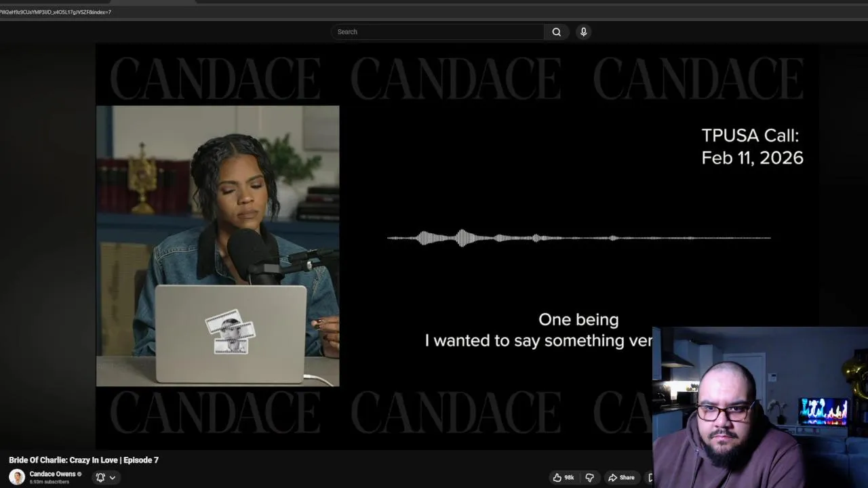Click the '5.93m subscribers' text
Screen dimensions: 868x488
coord(49,482)
